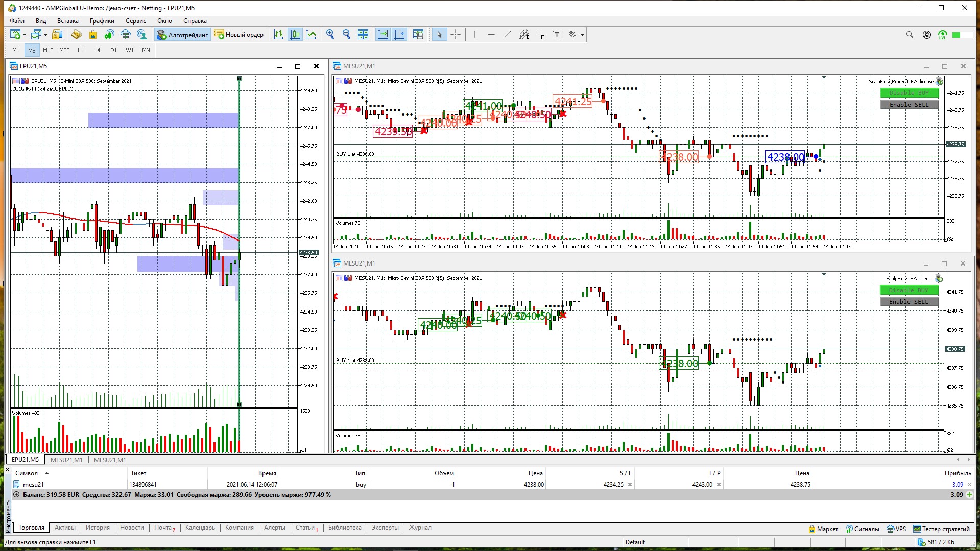Open the profiles dropdown arrow
Viewport: 980px width, 551px height.
point(45,35)
